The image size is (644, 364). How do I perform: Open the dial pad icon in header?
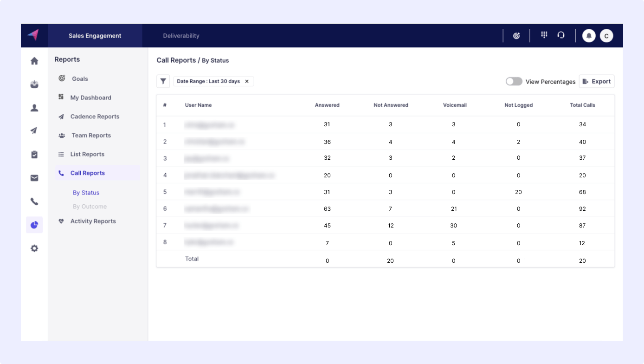pos(544,35)
